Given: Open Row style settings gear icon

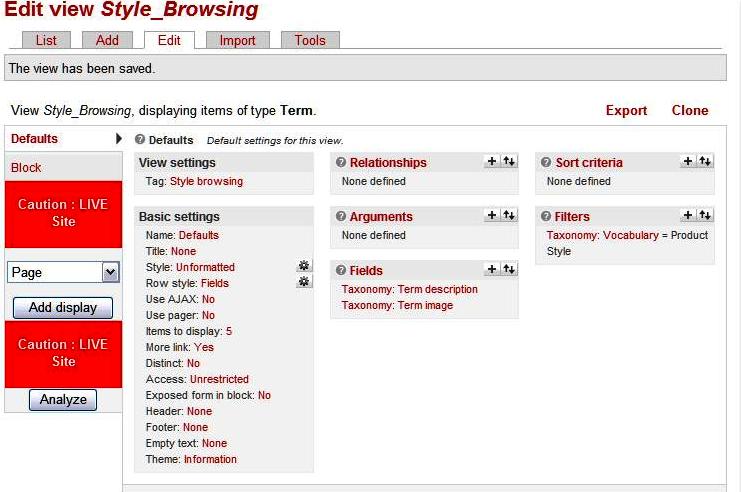Looking at the screenshot, I should [304, 282].
